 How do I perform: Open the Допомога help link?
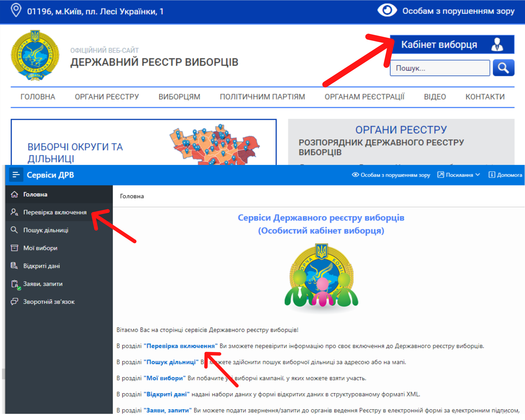pos(505,175)
